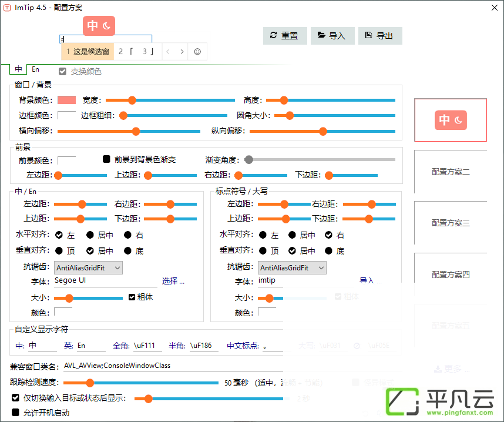
Task: Open 抗锯齿 dropdown in 标点符号 section
Action: pyautogui.click(x=292, y=267)
